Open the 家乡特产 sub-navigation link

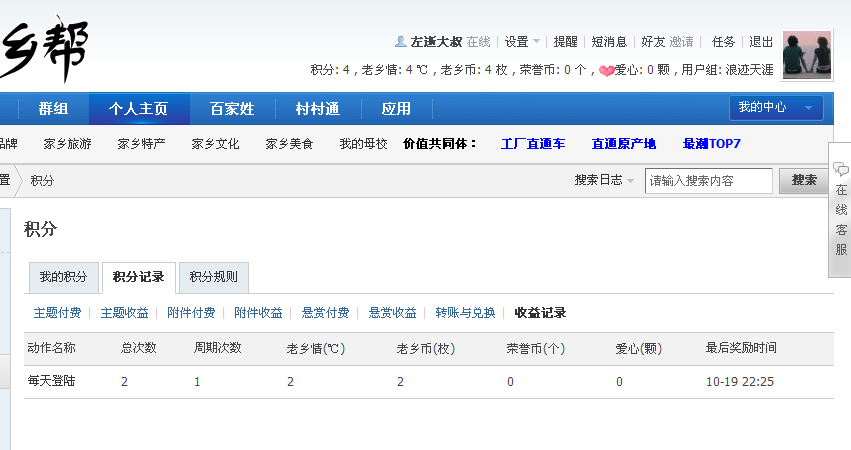(x=141, y=144)
